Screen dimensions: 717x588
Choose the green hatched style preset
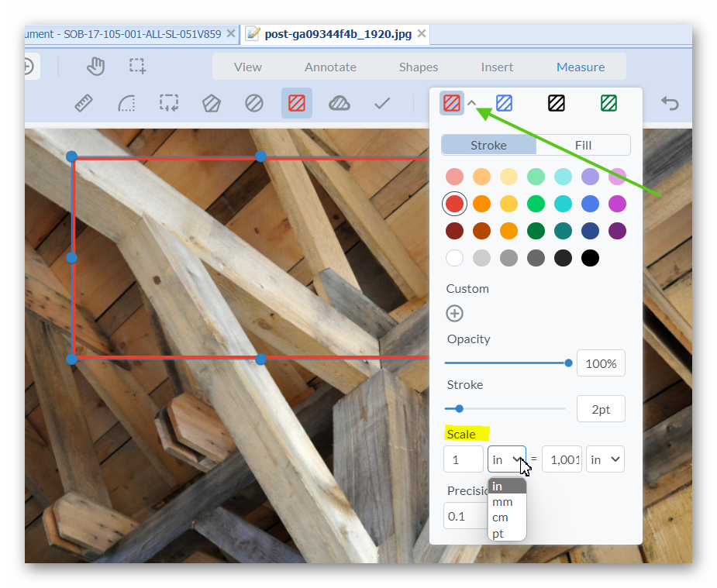pyautogui.click(x=608, y=103)
